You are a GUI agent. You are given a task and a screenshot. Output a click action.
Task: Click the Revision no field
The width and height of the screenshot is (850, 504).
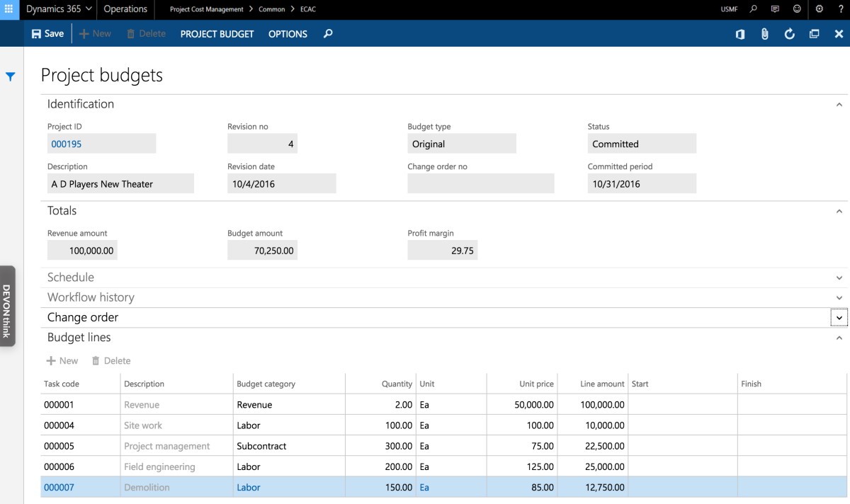point(262,144)
